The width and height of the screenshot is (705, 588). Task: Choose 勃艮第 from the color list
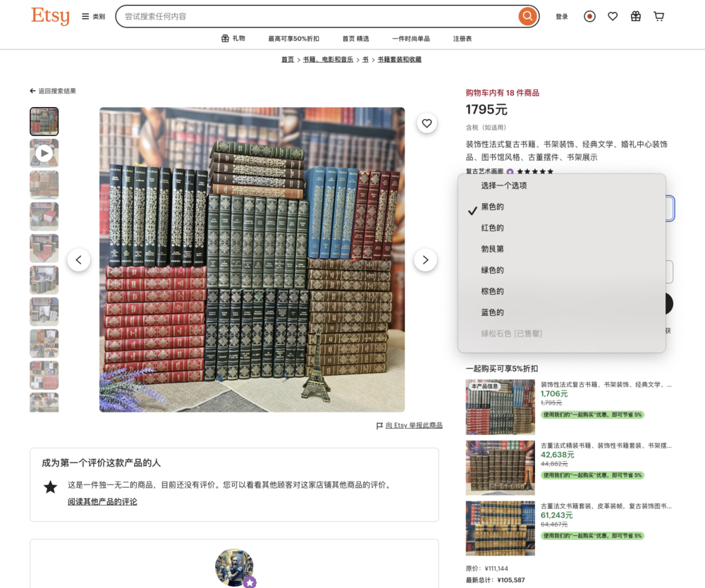click(492, 249)
